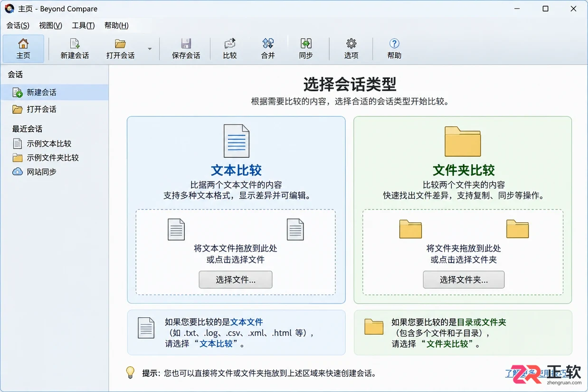Open recent session 网站同步
588x392 pixels.
pos(41,172)
